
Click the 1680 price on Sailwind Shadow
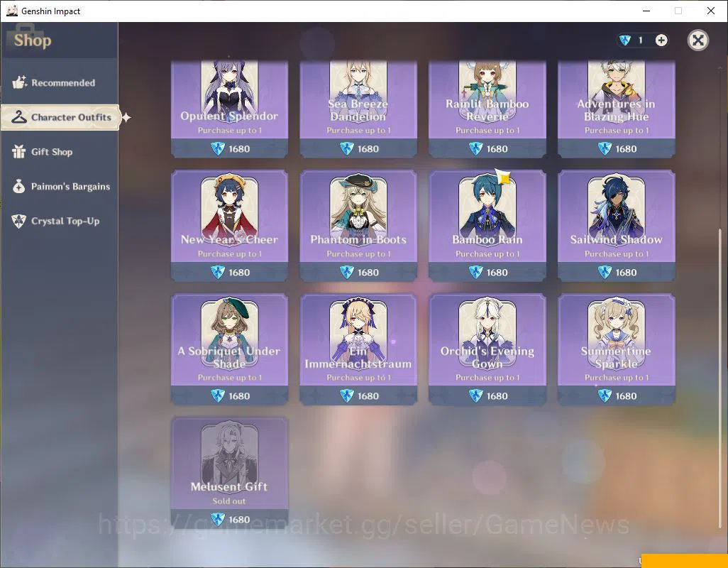pyautogui.click(x=626, y=273)
